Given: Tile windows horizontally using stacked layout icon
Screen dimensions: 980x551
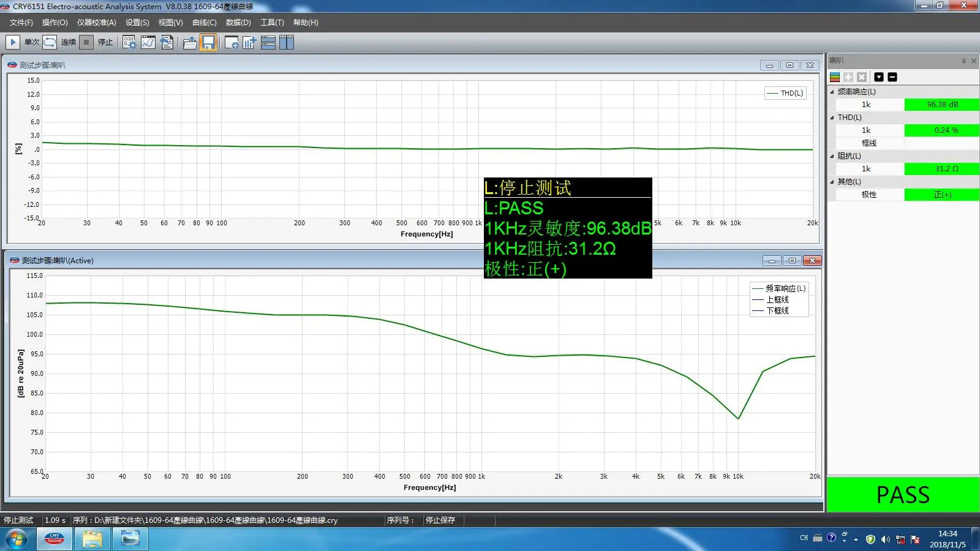Looking at the screenshot, I should (x=268, y=42).
